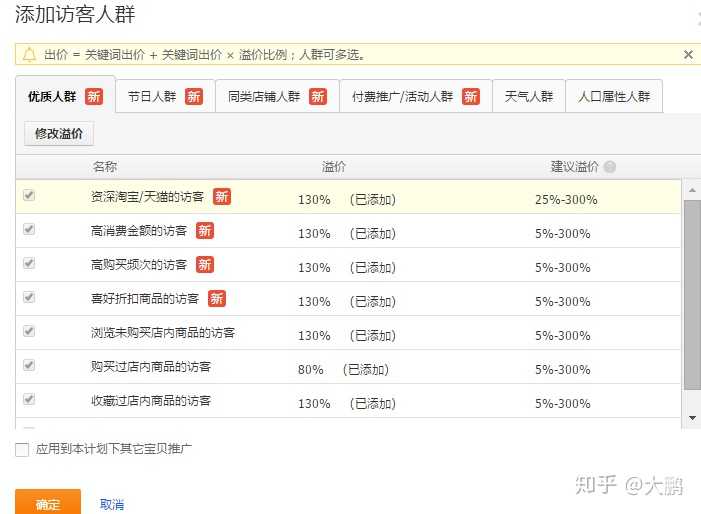Select the 人口属性人群 tab
Viewport: 701px width, 514px height.
coord(614,97)
